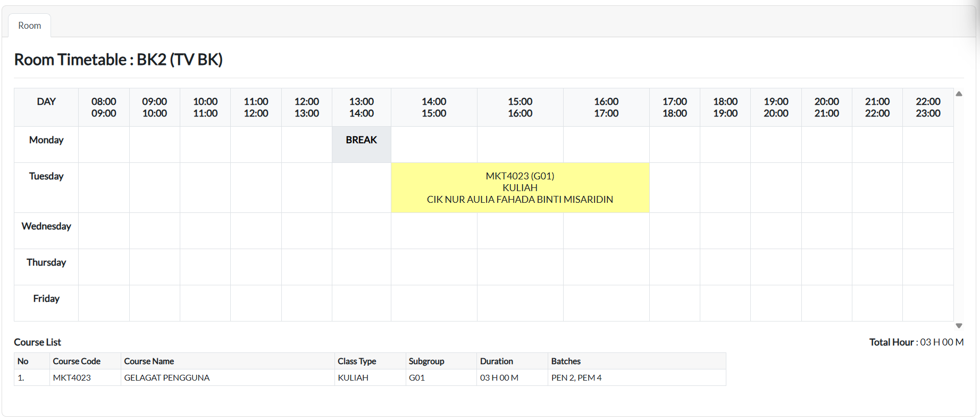Click the Room Timetable BK2 heading
Image resolution: width=980 pixels, height=420 pixels.
118,60
